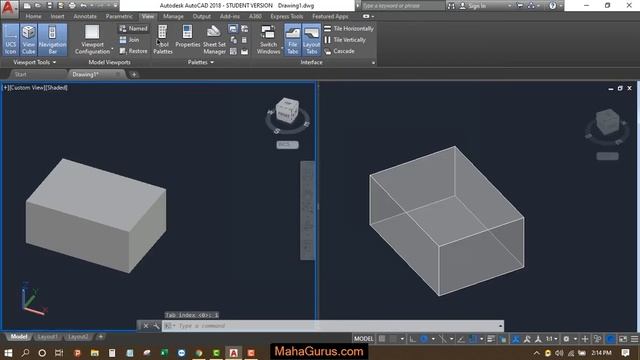Image resolution: width=640 pixels, height=360 pixels.
Task: Click the WCS dropdown under left ViewCube
Action: (287, 144)
